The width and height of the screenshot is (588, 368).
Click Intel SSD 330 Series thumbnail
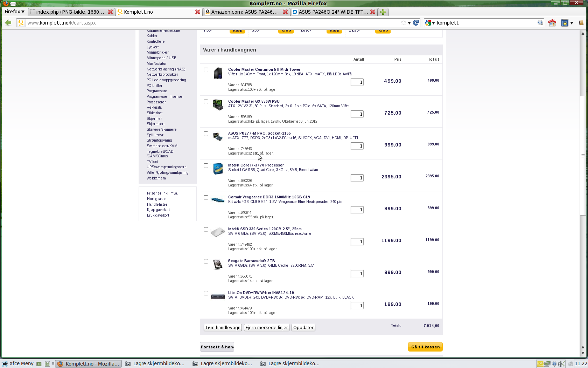tap(218, 232)
